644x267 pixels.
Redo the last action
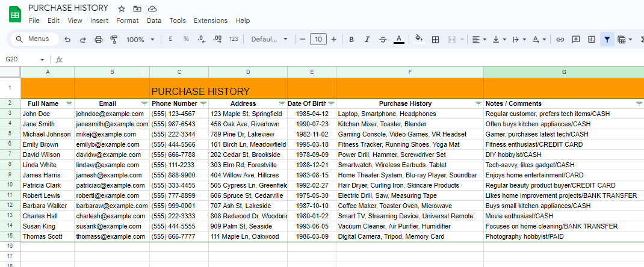[82, 39]
